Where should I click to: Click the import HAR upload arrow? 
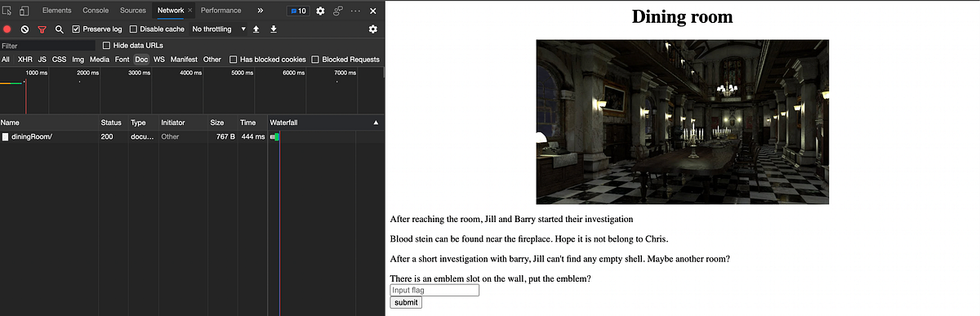tap(256, 29)
